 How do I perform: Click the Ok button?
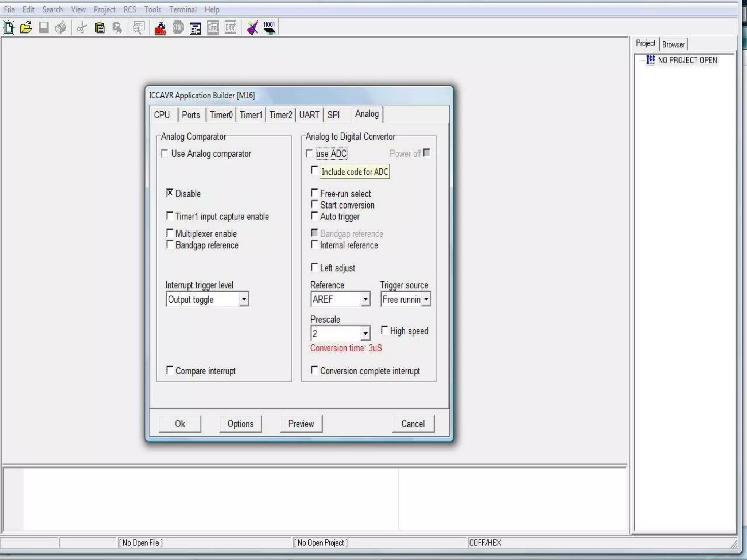180,424
